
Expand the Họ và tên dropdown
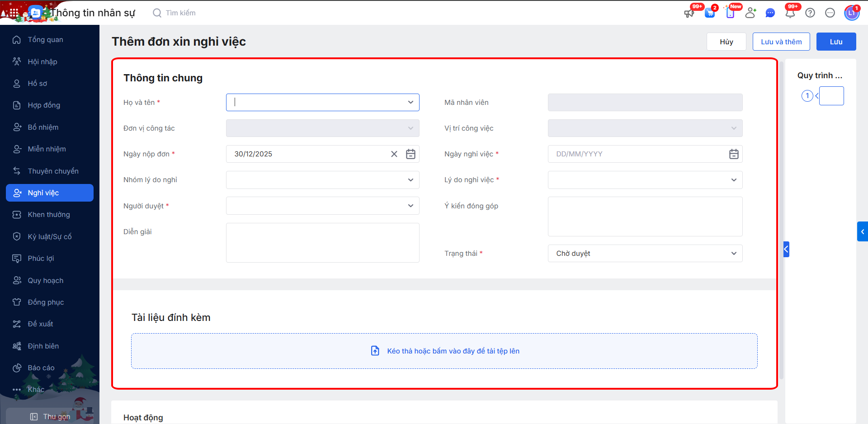pos(410,103)
